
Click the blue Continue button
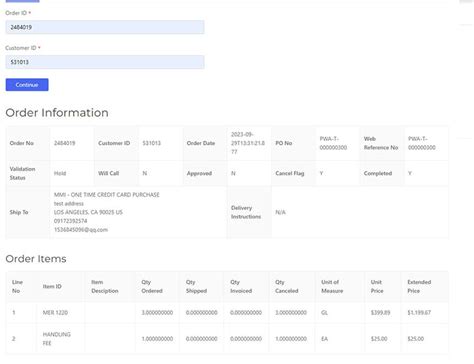(x=27, y=85)
